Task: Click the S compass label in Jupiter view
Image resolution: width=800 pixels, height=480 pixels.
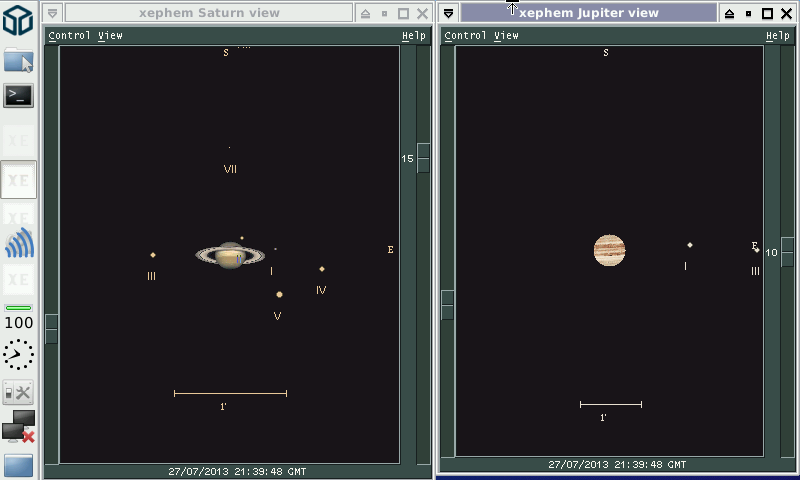Action: point(606,53)
